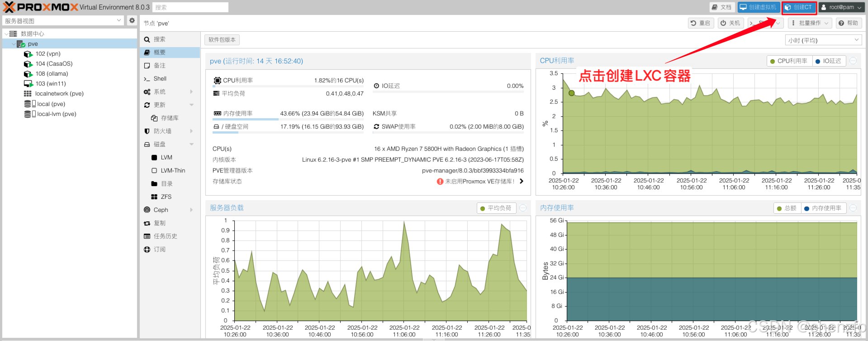Expand the root@pam user menu
This screenshot has width=868, height=341.
841,7
